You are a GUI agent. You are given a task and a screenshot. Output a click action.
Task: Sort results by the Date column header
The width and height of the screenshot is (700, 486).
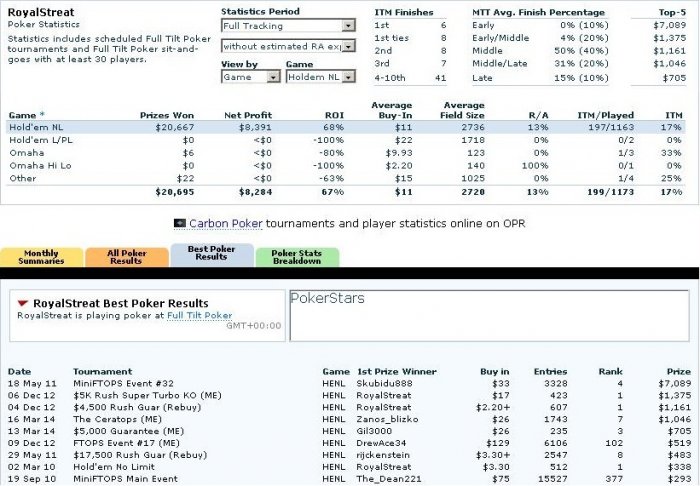coord(20,371)
